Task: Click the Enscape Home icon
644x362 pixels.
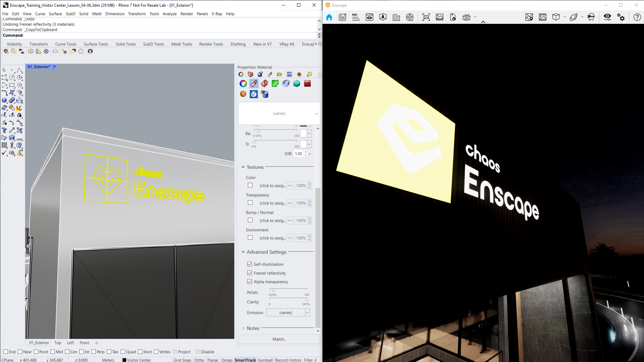Action: [x=329, y=17]
